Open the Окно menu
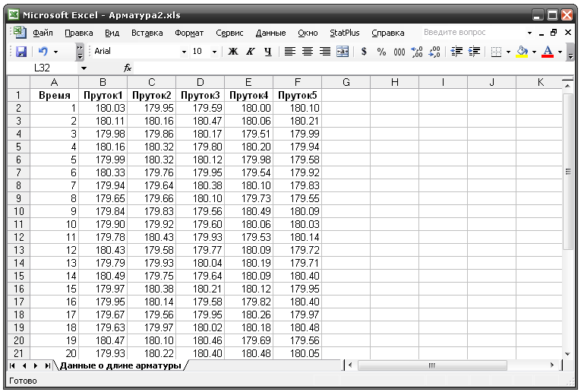 click(308, 33)
